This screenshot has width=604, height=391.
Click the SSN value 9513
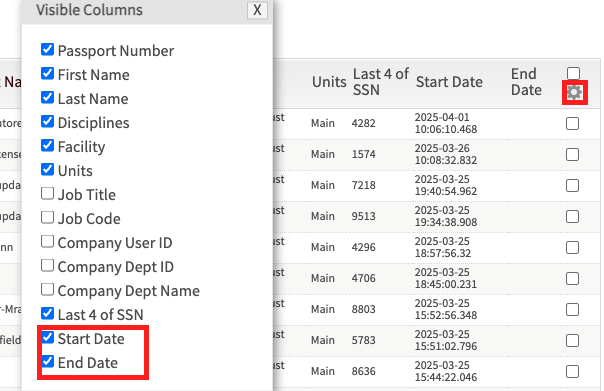click(x=363, y=216)
